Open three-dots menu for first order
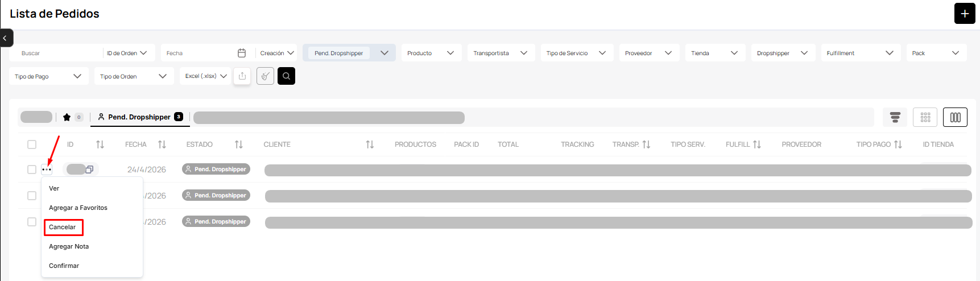 point(47,170)
